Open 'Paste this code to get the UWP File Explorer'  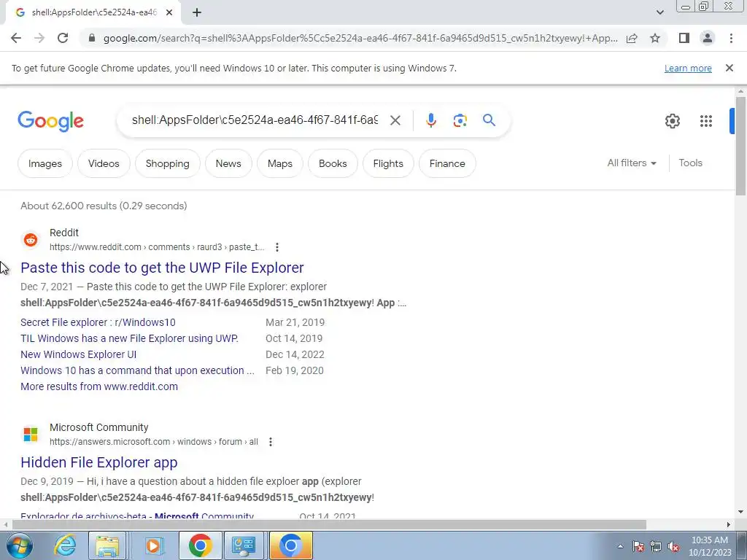(x=162, y=268)
